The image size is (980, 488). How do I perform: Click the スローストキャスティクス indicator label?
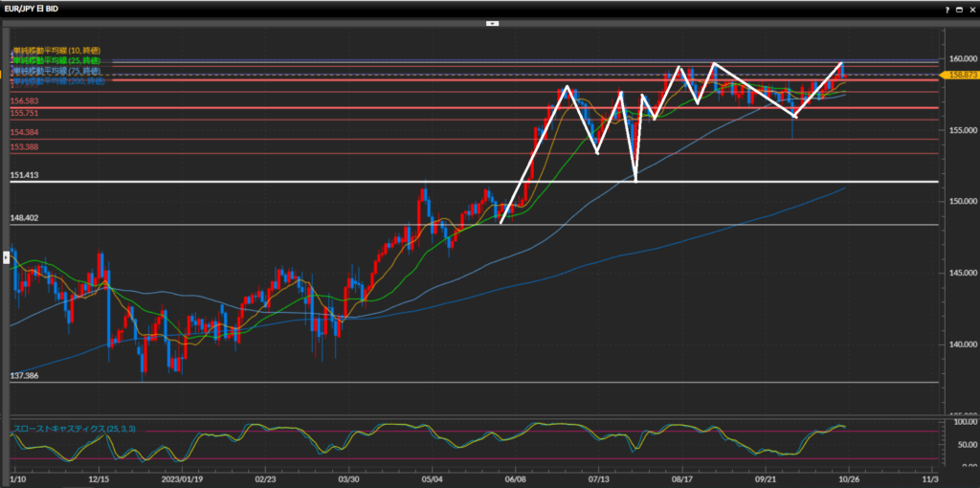click(x=73, y=429)
